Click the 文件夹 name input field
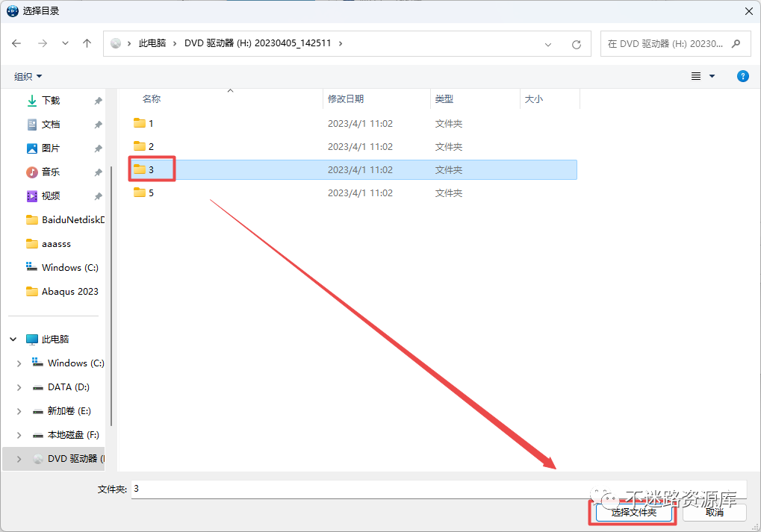Screen dimensions: 761x532 click(x=438, y=489)
